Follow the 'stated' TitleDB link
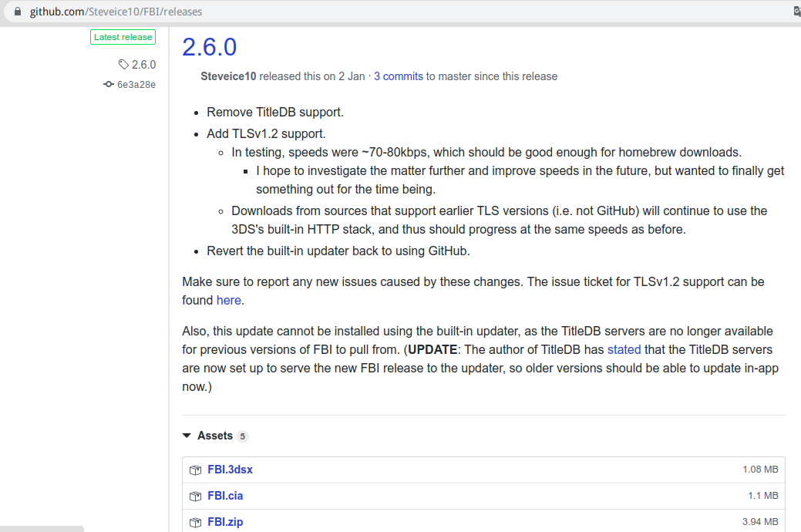Screen dimensions: 801x532 (x=624, y=349)
